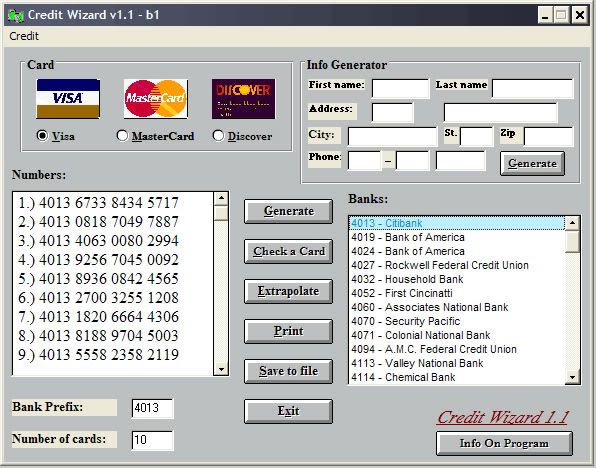Select the MasterCard radio button
596x468 pixels.
122,136
